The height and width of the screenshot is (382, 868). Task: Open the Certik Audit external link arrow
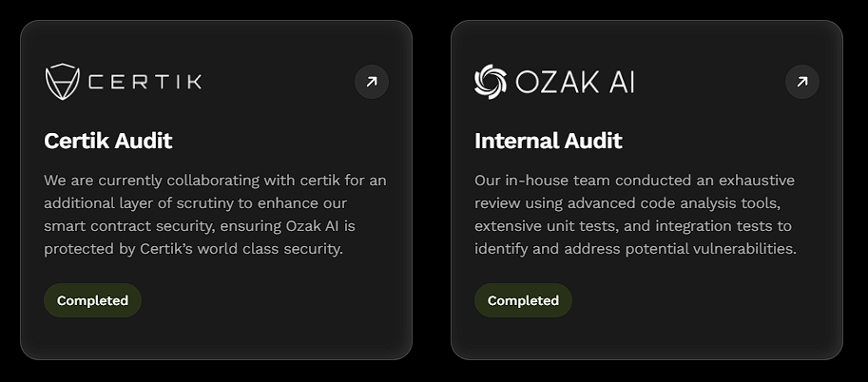coord(372,82)
